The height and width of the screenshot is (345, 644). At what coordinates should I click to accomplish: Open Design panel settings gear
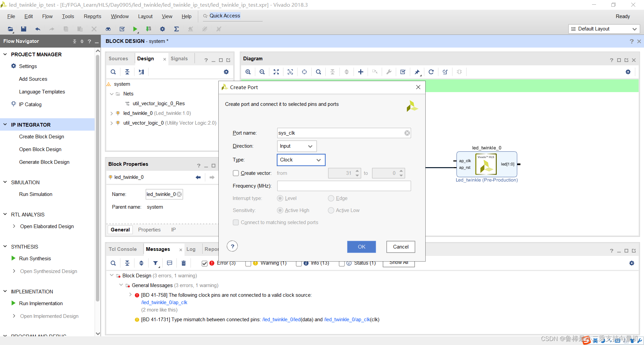coord(226,72)
